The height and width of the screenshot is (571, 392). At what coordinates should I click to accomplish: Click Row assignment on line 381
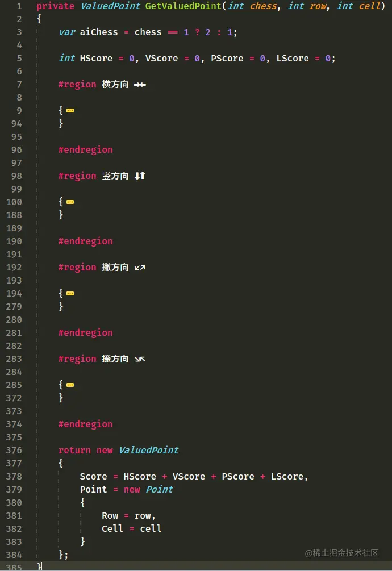click(x=128, y=516)
